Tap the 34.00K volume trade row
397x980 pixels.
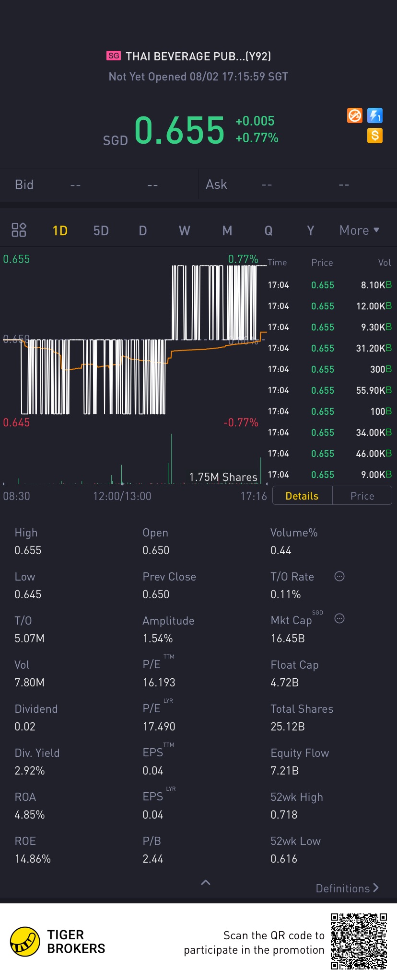pyautogui.click(x=329, y=433)
